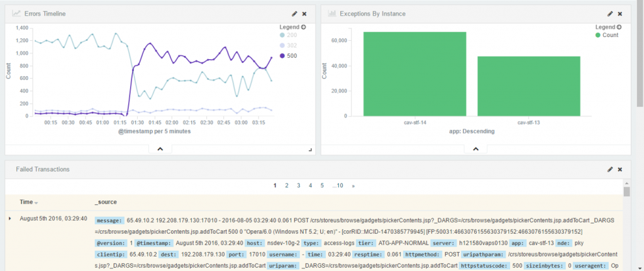Expand the Errors Timeline spy panel chevron
The height and width of the screenshot is (271, 644).
(x=160, y=149)
